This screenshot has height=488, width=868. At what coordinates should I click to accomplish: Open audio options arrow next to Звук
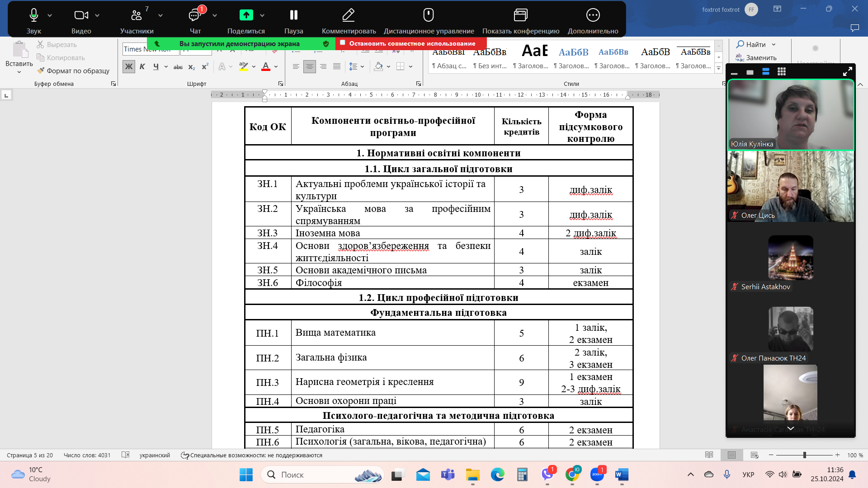click(50, 15)
